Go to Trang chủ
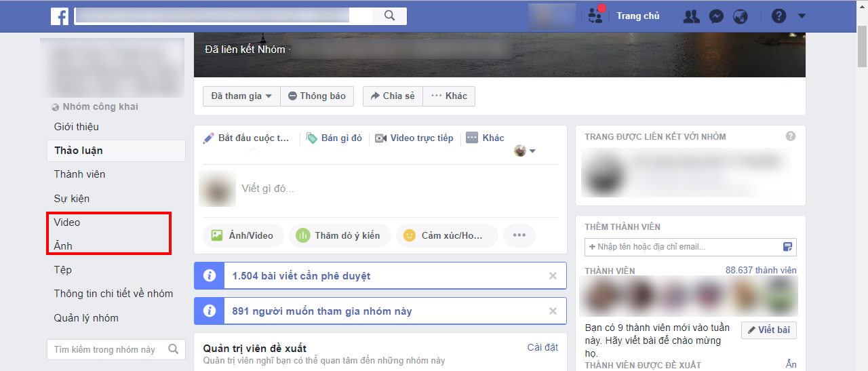Screen dimensions: 868x371 click(x=638, y=16)
